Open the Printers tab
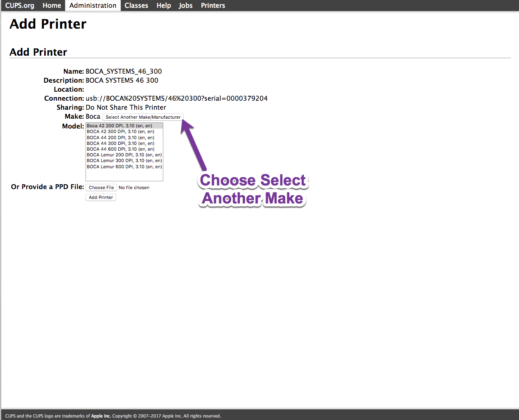This screenshot has width=519, height=420. tap(213, 5)
